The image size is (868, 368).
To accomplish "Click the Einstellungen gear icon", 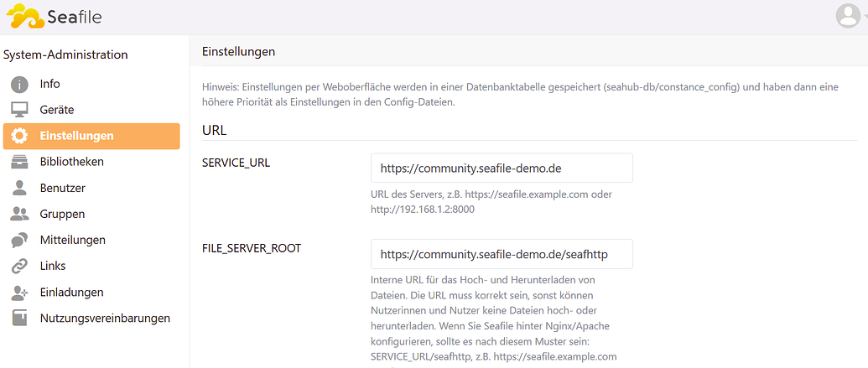I will click(x=19, y=136).
